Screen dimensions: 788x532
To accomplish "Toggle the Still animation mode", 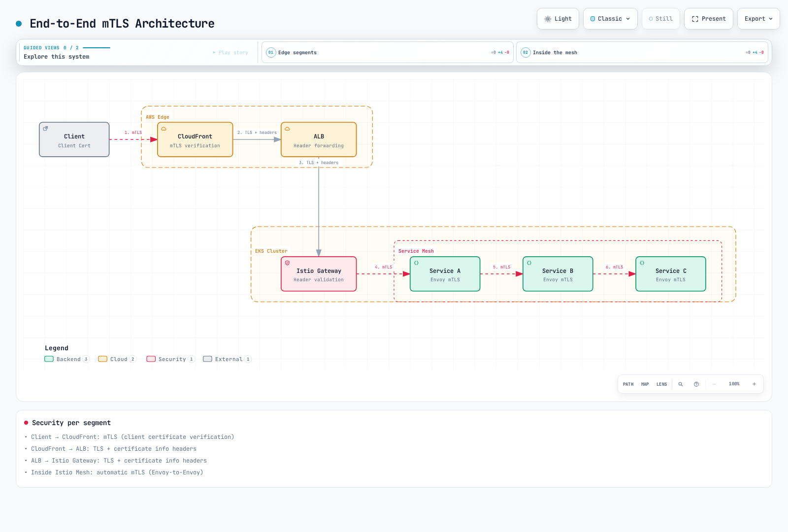I will tap(661, 19).
